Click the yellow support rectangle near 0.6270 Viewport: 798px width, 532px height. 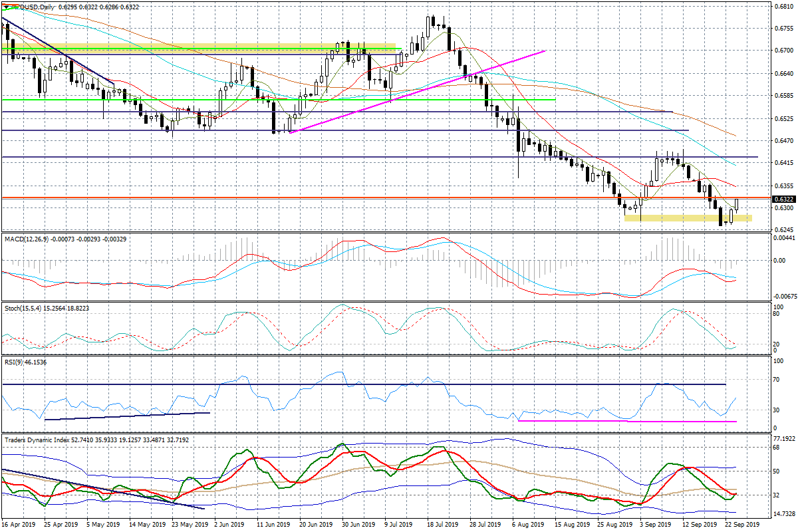tap(688, 218)
